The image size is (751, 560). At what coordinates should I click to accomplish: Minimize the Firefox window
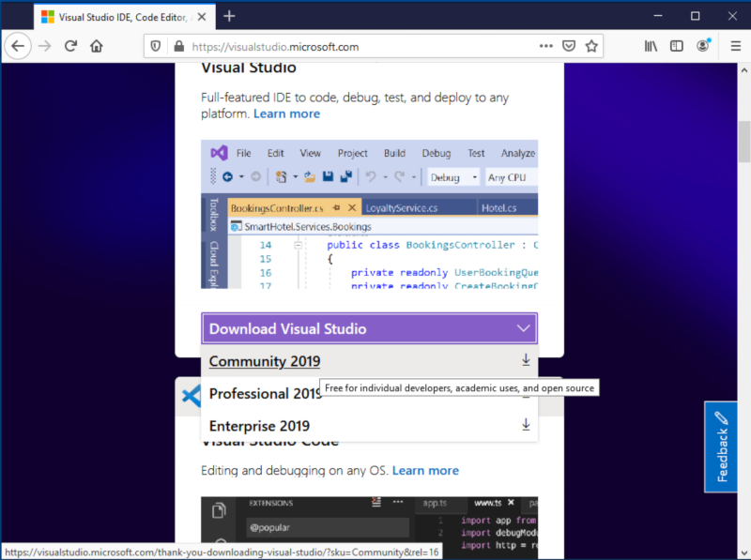(x=658, y=16)
